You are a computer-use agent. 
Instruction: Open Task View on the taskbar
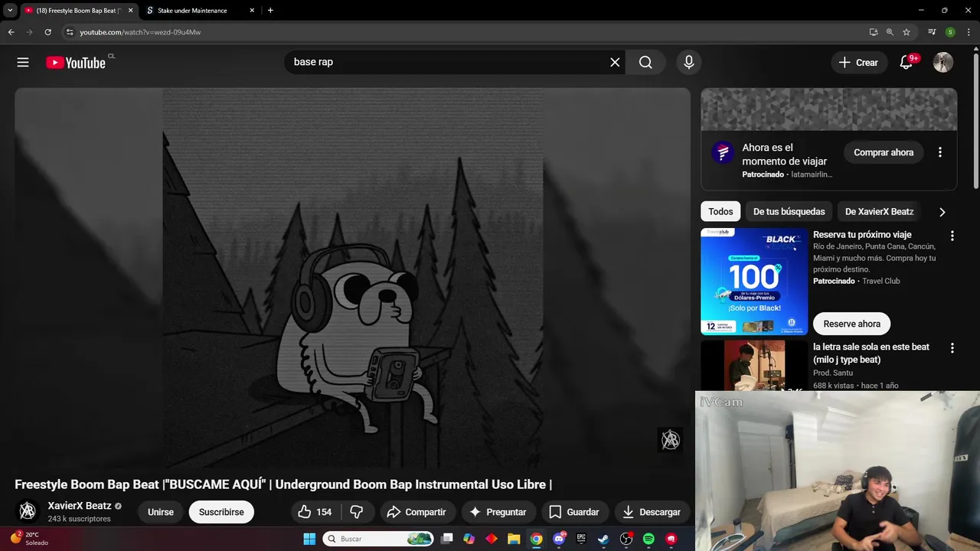(447, 539)
